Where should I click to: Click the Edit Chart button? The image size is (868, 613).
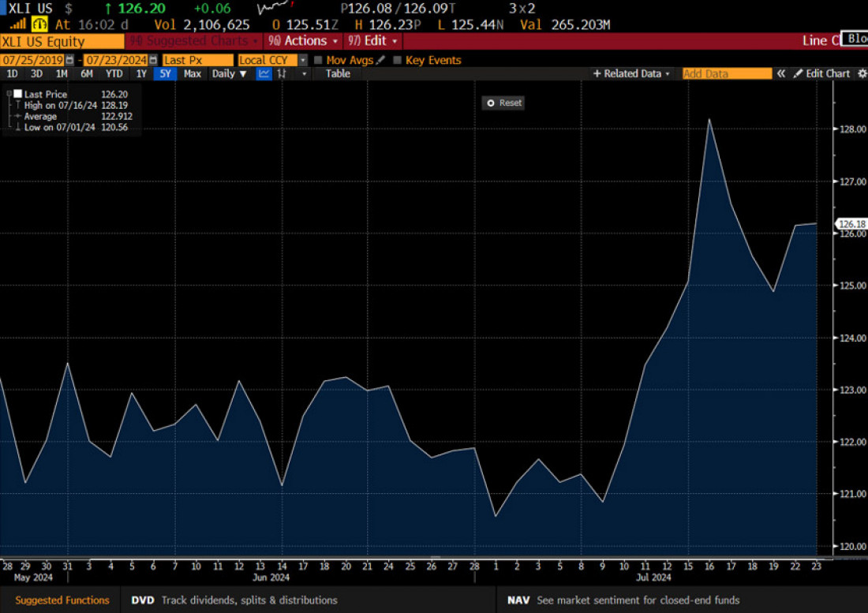pos(821,73)
